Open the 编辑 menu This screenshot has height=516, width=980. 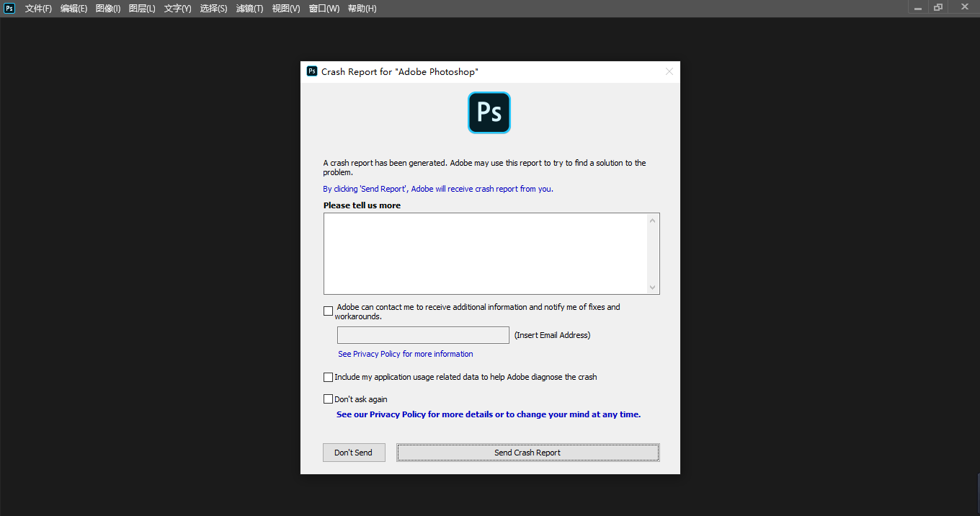[x=73, y=9]
